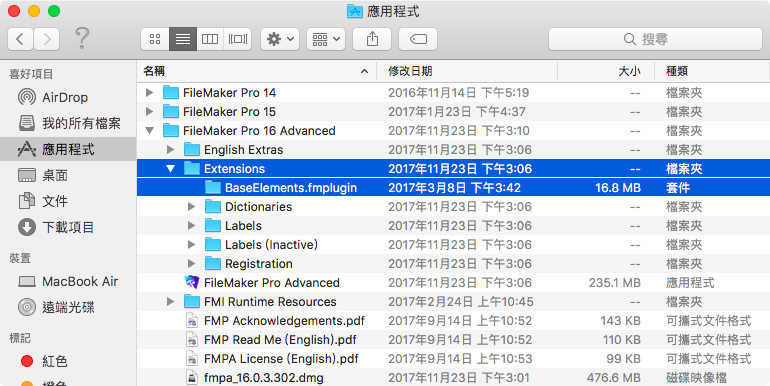Select 應用程式 in the sidebar
This screenshot has height=386, width=770.
[68, 149]
